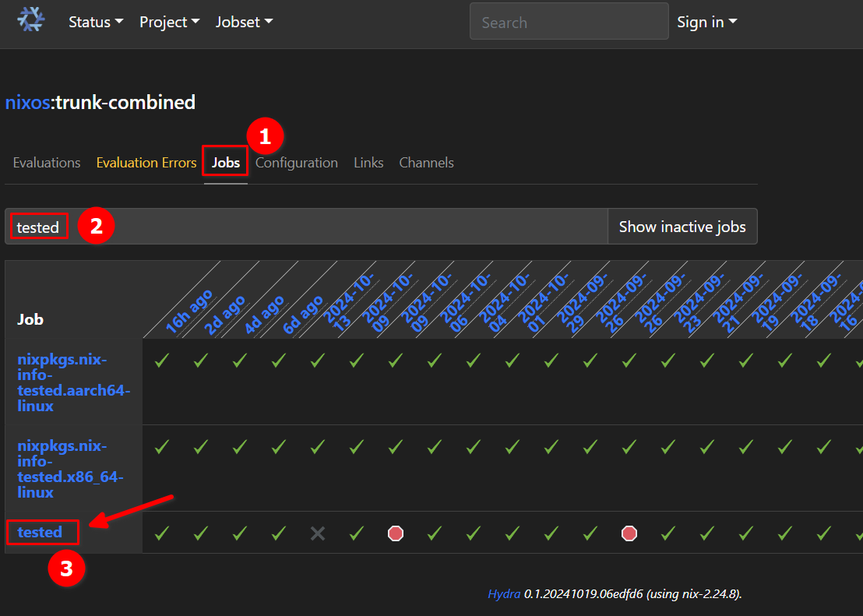Image resolution: width=863 pixels, height=616 pixels.
Task: Switch to the Evaluations tab
Action: 47,163
